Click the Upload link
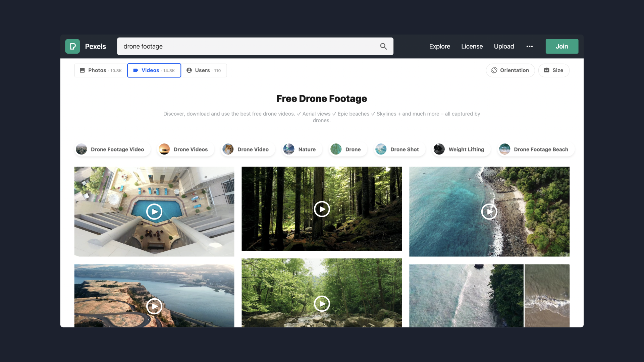This screenshot has width=644, height=362. [x=504, y=46]
